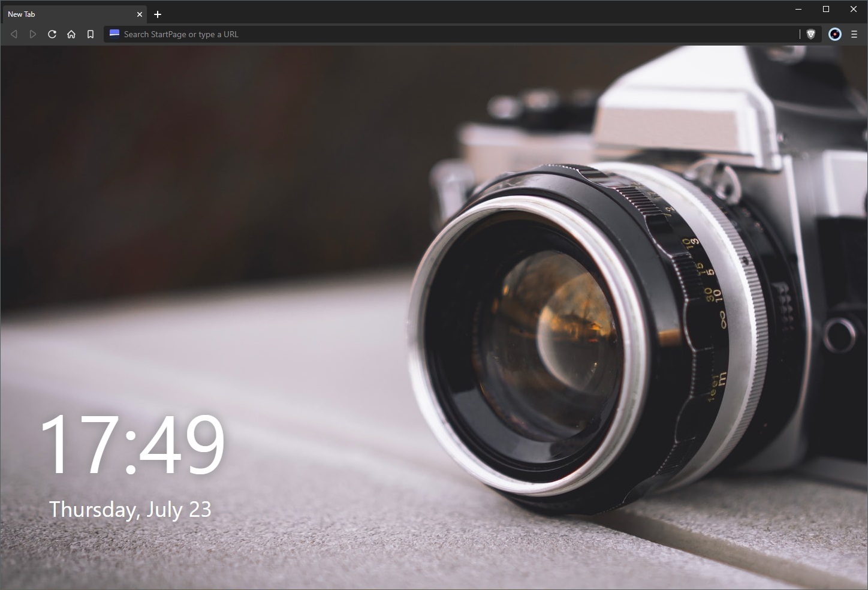Screen dimensions: 868x590
Task: Select the New Tab tab
Action: [74, 14]
